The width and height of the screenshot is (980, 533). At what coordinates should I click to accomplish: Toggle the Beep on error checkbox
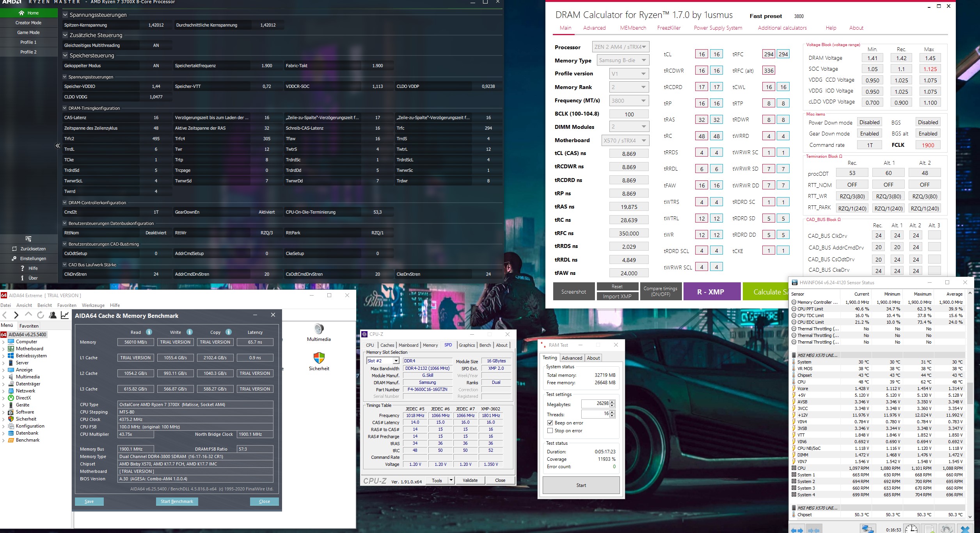550,423
